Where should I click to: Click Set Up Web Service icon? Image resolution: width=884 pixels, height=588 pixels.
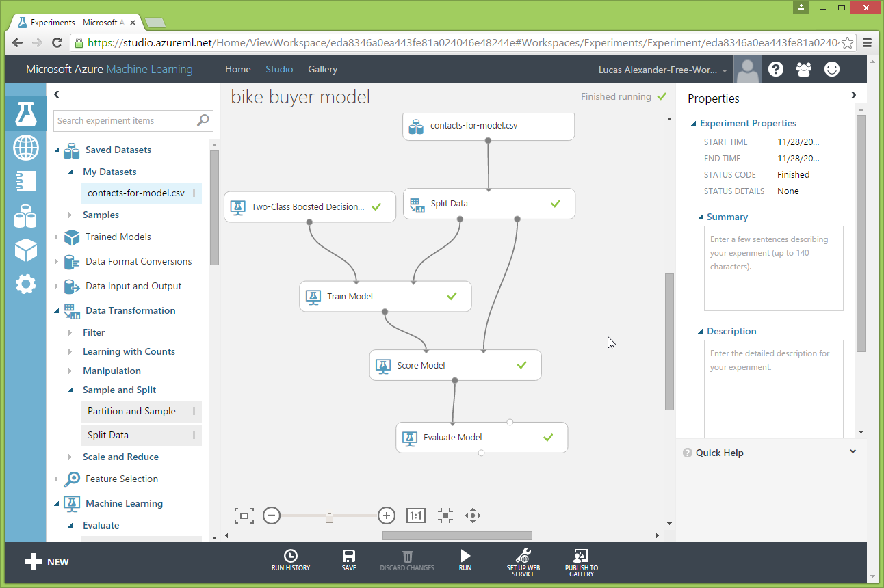tap(523, 556)
